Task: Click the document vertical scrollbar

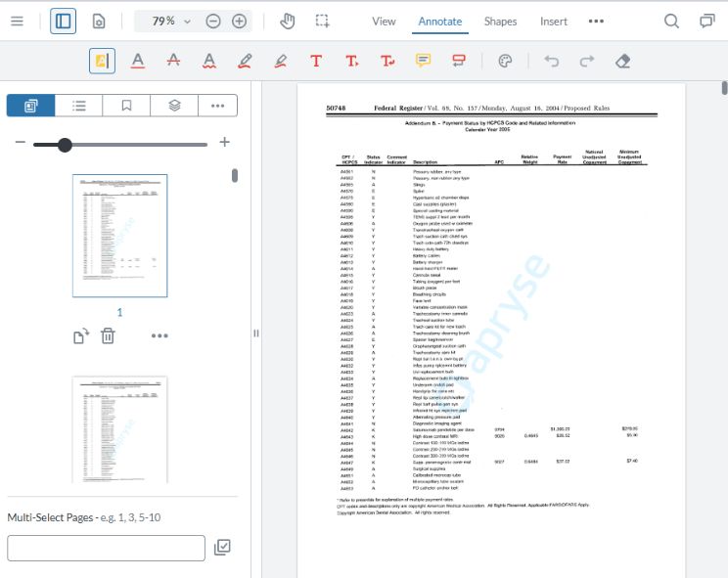Action: [724, 88]
